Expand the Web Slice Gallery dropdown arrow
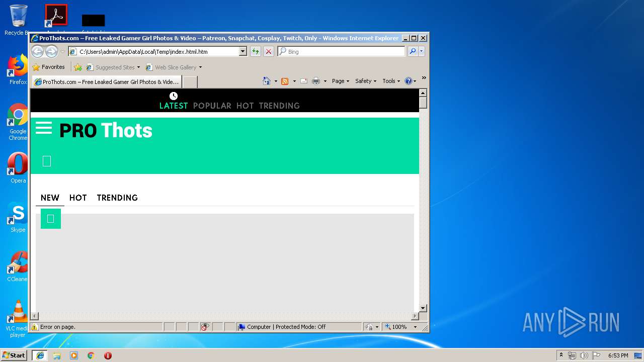Image resolution: width=644 pixels, height=362 pixels. [200, 67]
